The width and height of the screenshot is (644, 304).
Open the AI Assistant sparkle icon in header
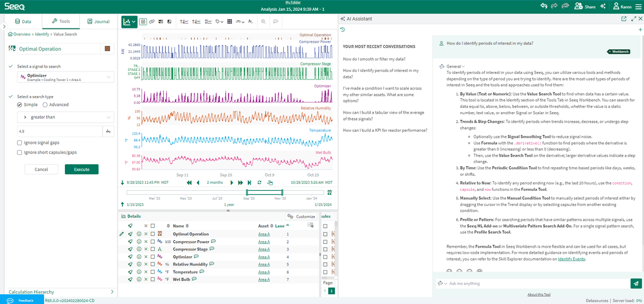[x=603, y=6]
